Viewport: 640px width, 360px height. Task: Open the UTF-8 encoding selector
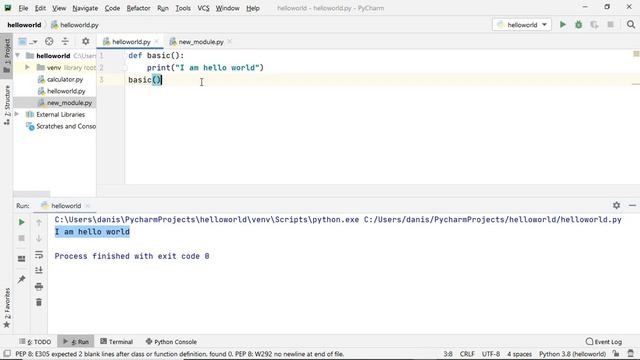pyautogui.click(x=491, y=354)
